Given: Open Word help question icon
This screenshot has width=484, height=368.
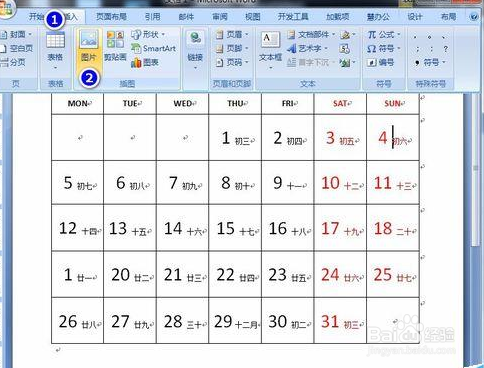Looking at the screenshot, I should [474, 17].
